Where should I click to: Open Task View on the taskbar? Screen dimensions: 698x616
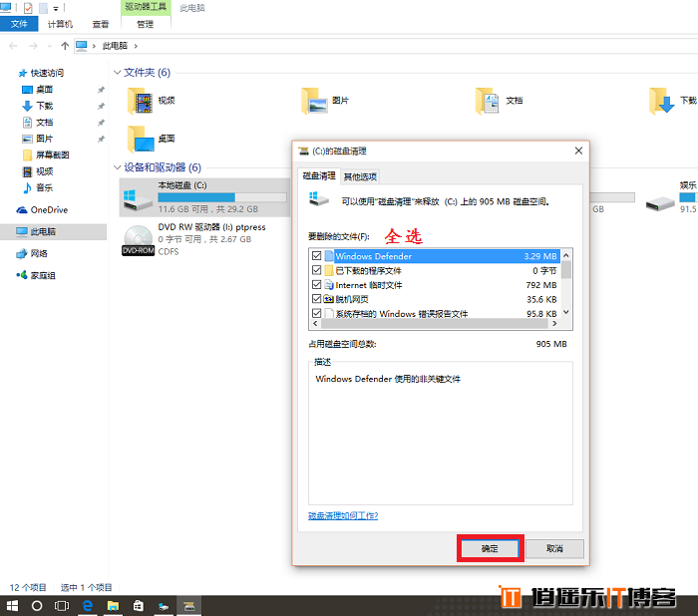pyautogui.click(x=62, y=606)
